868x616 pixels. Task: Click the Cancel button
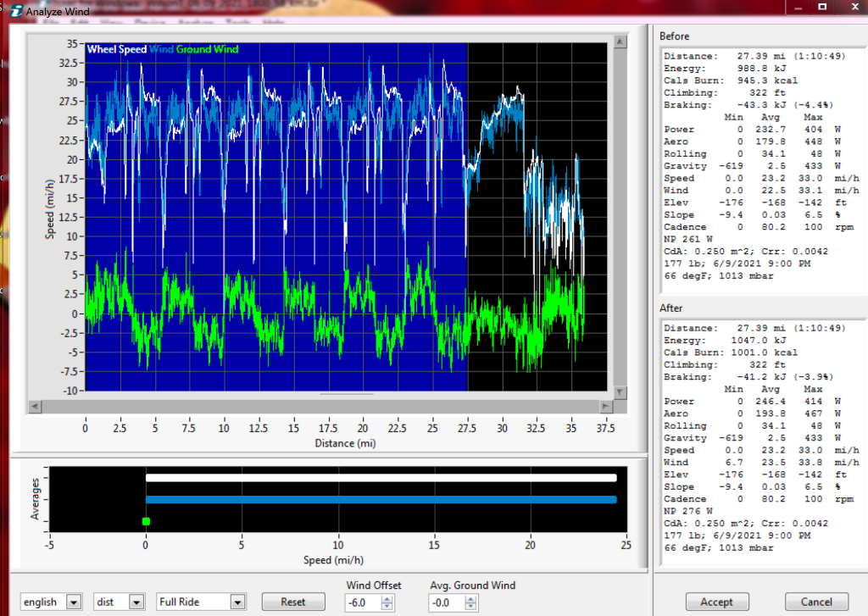[816, 602]
